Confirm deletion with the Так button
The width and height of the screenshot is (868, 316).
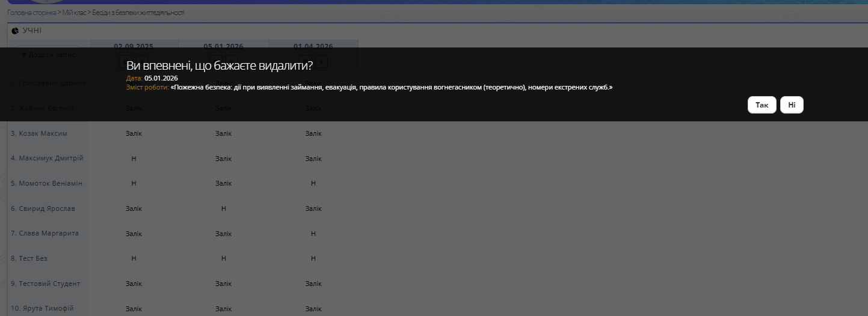tap(762, 105)
